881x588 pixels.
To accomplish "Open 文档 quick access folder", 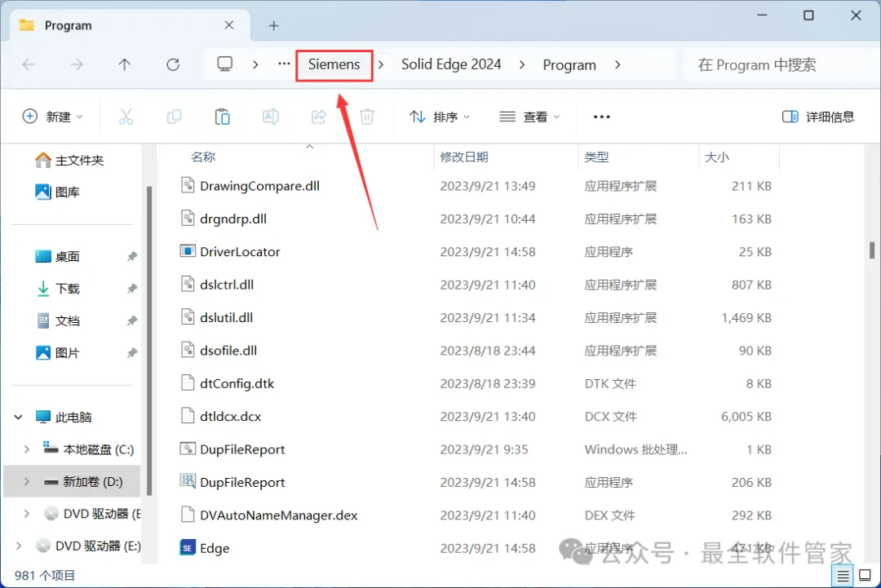I will click(x=58, y=321).
